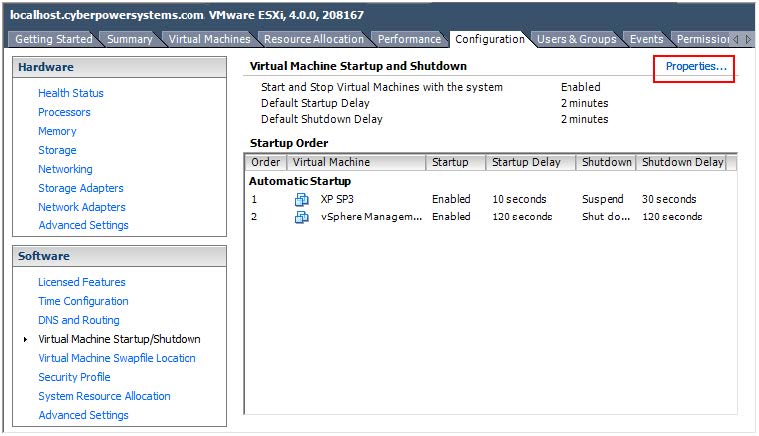Go to the Resource Allocation tab
The image size is (759, 436).
coord(314,39)
